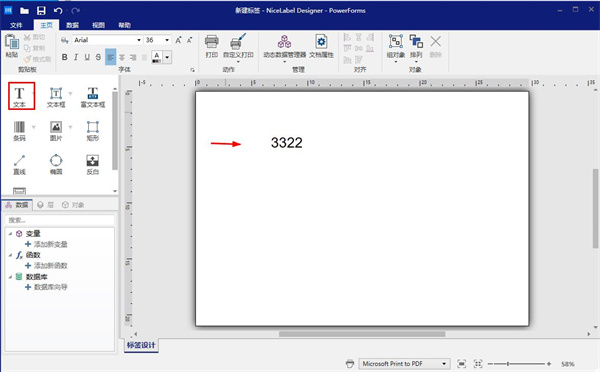Viewport: 600px width, 372px height.
Task: Open the 自定义打印 custom print dropdown
Action: (238, 61)
